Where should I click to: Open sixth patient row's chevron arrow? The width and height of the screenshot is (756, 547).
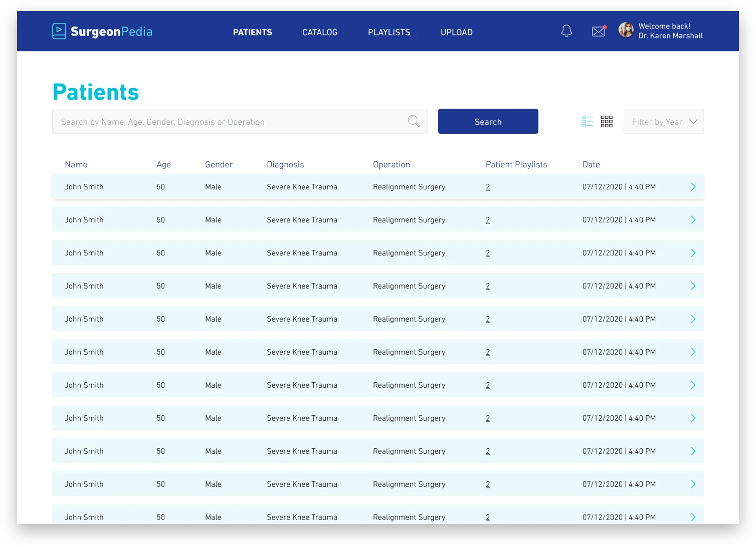pos(693,352)
